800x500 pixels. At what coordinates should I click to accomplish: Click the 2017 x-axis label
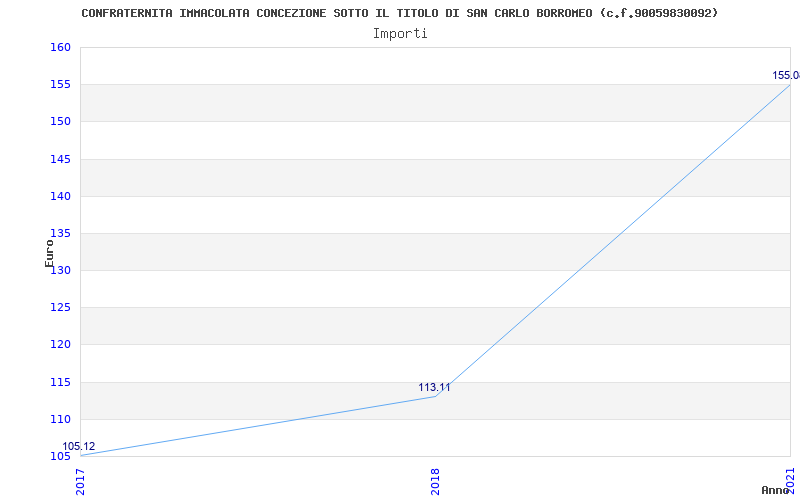81,482
